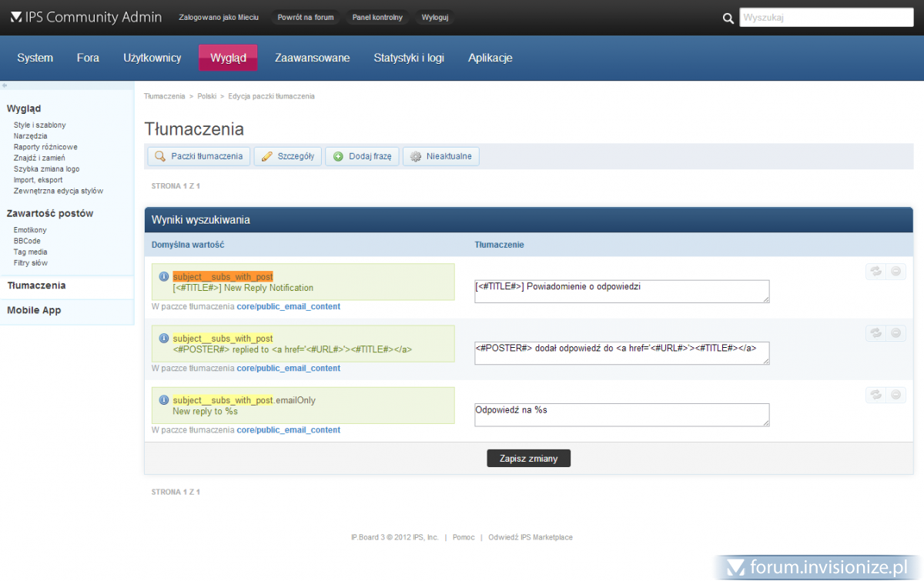Click Polski in the breadcrumb trail

[x=206, y=96]
